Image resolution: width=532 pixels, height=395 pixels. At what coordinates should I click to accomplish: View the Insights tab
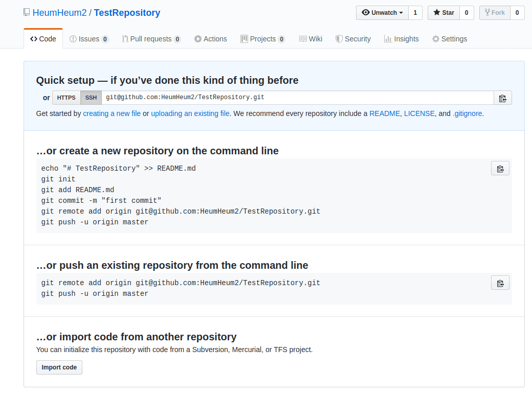(401, 39)
